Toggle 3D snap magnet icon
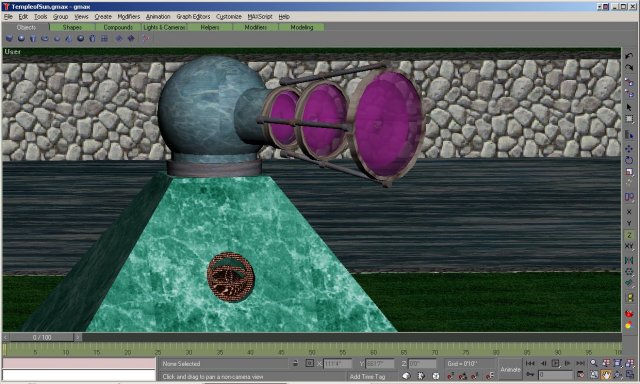The height and width of the screenshot is (384, 640). point(450,375)
